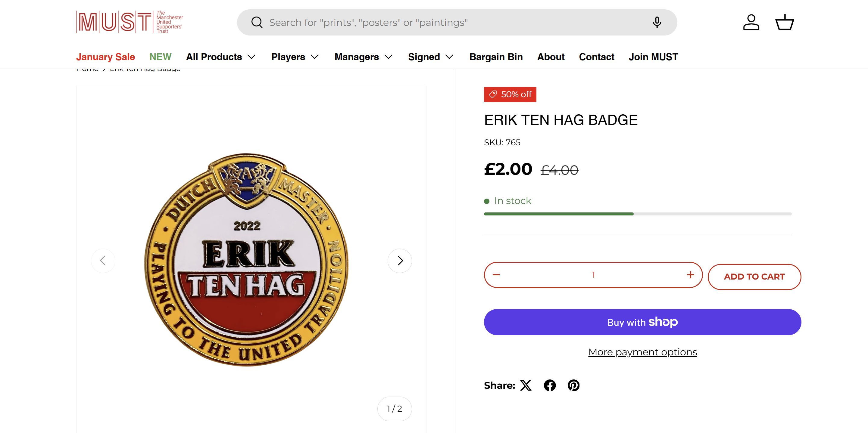Click the Add to Cart button
Image resolution: width=868 pixels, height=433 pixels.
[x=754, y=277]
